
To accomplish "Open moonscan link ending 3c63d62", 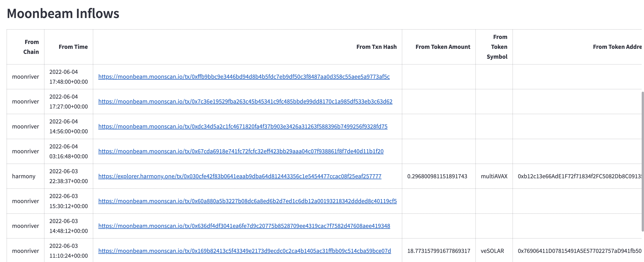I will point(245,101).
